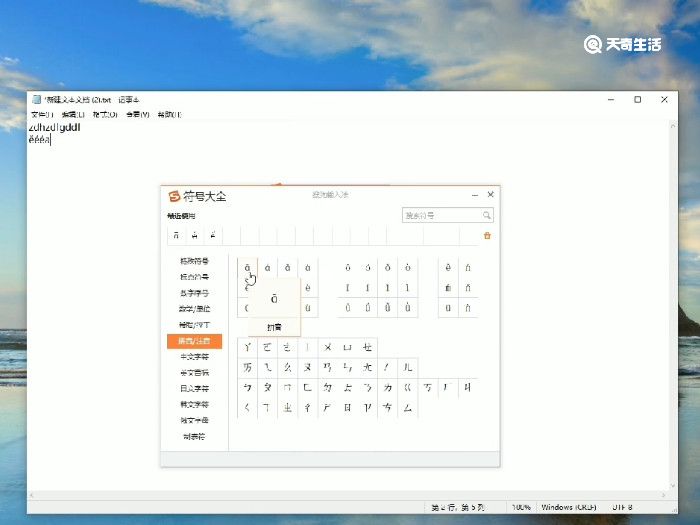700x525 pixels.
Task: Insert the ù pinyin symbol
Action: tap(308, 308)
